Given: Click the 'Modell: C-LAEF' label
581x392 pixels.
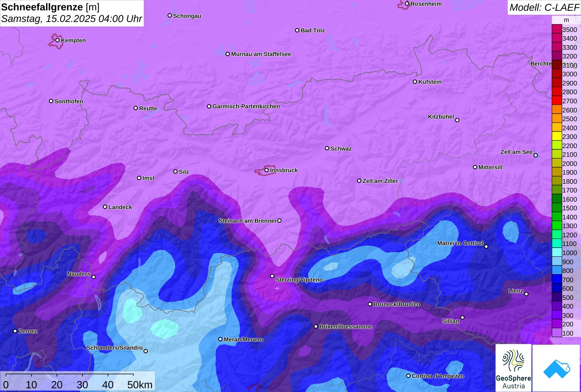Looking at the screenshot, I should coord(544,7).
